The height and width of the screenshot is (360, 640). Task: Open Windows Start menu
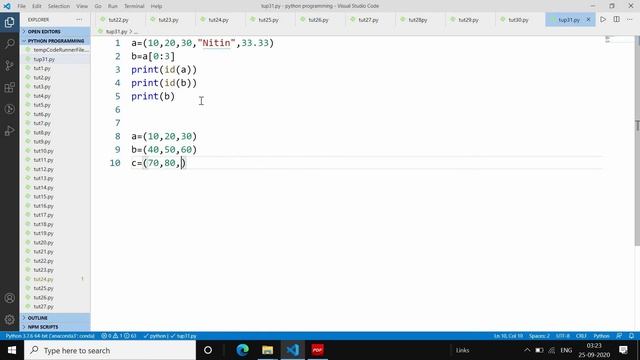point(12,350)
